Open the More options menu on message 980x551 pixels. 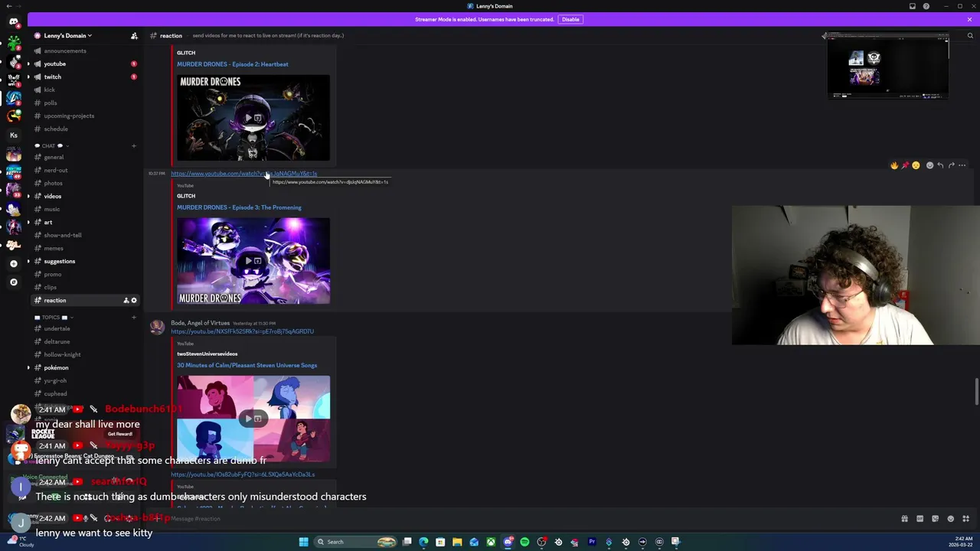pos(962,165)
